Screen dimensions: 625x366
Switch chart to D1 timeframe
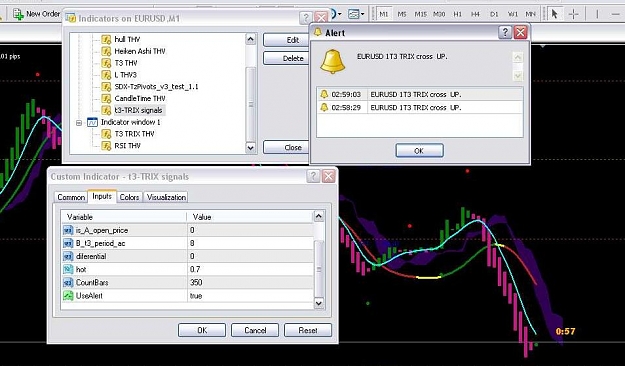click(494, 14)
